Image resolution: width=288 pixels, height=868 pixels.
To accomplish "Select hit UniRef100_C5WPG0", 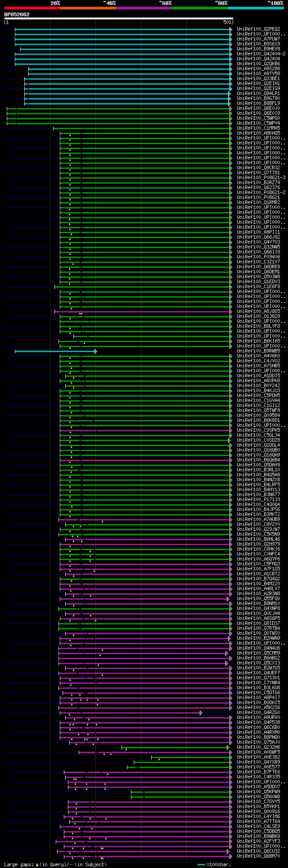I will pos(259,118).
